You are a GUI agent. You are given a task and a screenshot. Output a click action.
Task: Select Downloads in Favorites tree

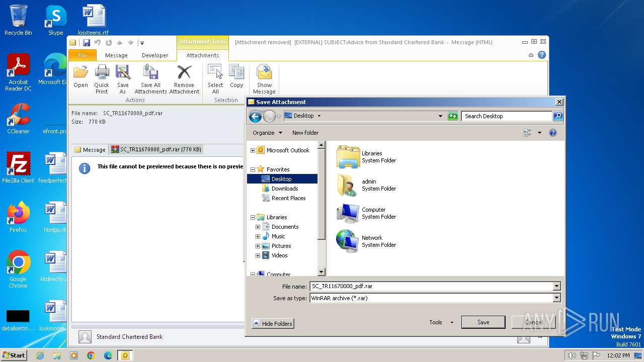(285, 189)
